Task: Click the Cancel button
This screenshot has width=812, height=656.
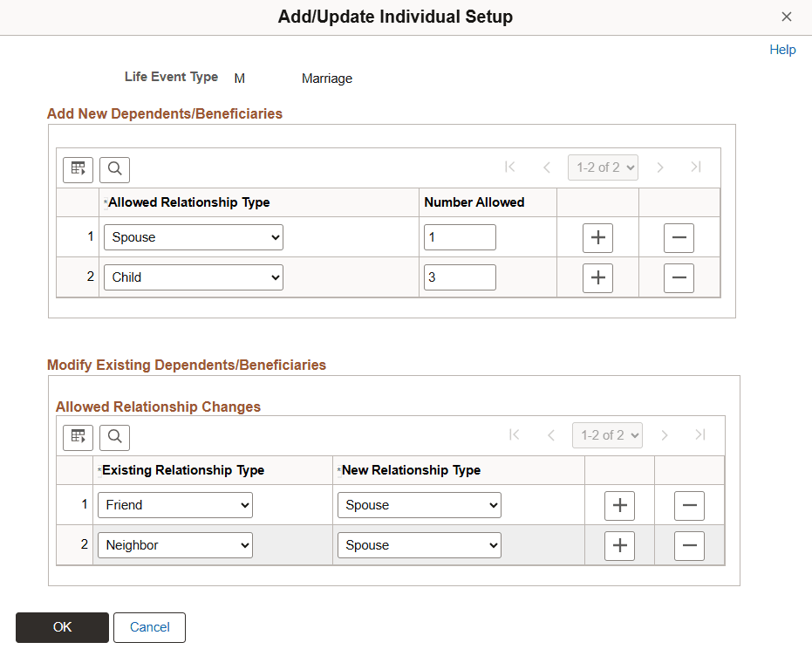Action: pos(149,627)
